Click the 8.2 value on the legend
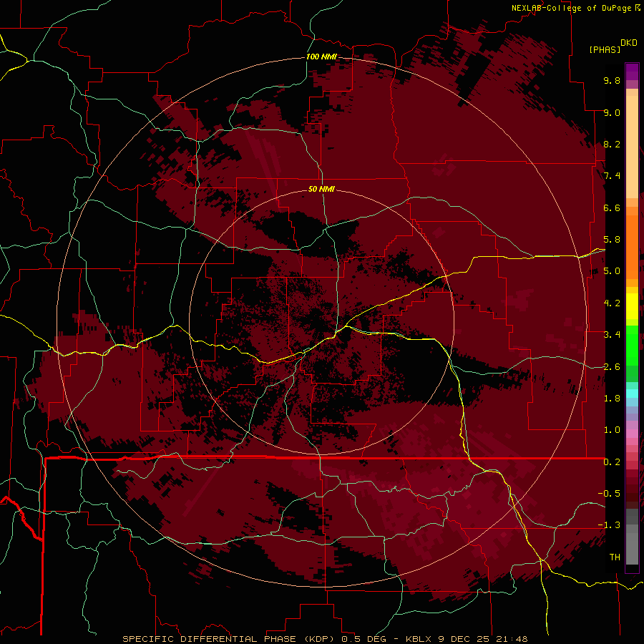Image resolution: width=644 pixels, height=644 pixels. pyautogui.click(x=612, y=144)
